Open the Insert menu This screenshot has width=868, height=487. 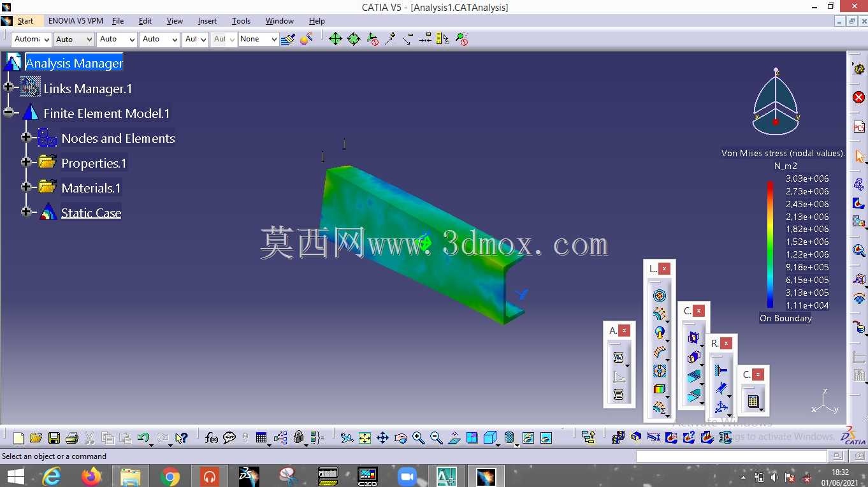pos(207,21)
